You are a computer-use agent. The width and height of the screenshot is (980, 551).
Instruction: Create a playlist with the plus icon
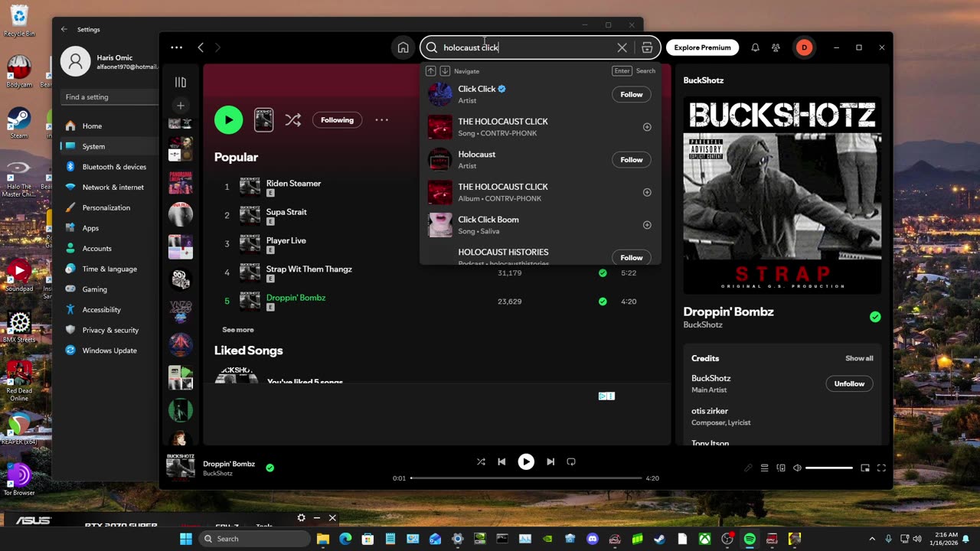[181, 106]
